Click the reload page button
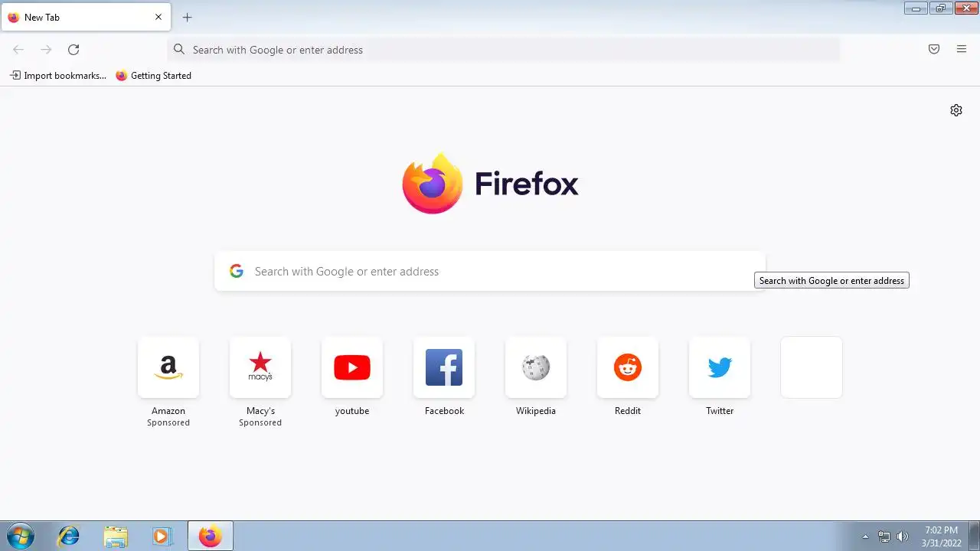The height and width of the screenshot is (551, 980). (x=73, y=50)
